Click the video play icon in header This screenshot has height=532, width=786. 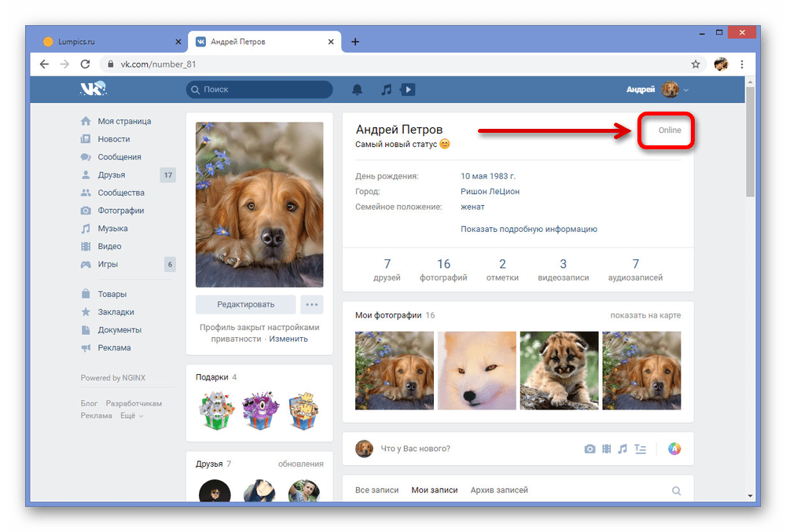click(x=407, y=90)
